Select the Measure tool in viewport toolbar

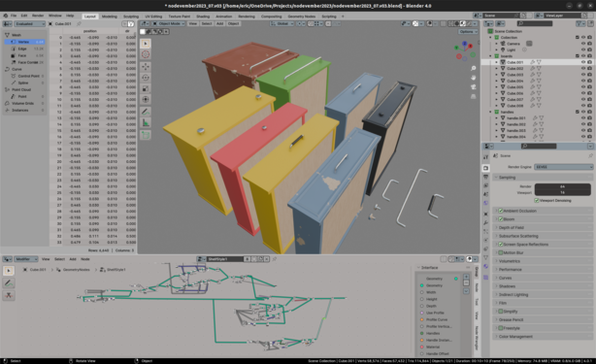146,122
